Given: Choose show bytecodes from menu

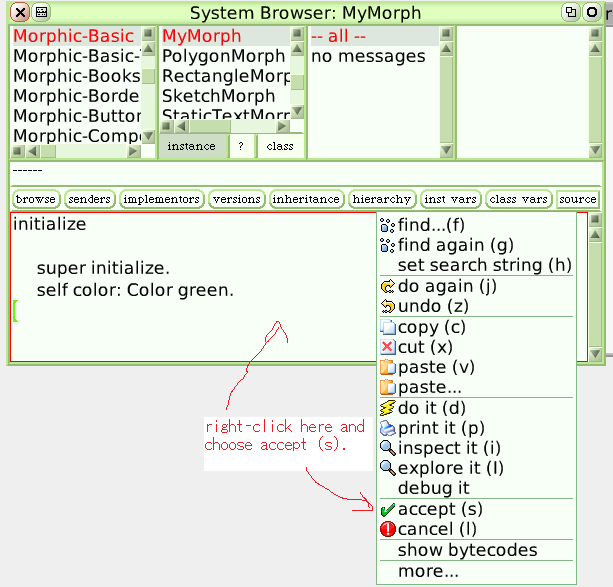Looking at the screenshot, I should (x=467, y=550).
